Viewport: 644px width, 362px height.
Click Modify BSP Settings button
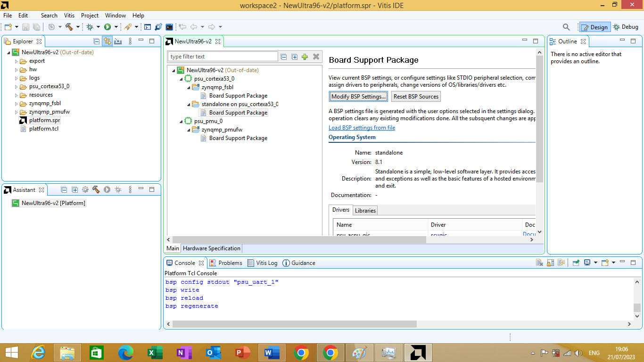pyautogui.click(x=359, y=97)
